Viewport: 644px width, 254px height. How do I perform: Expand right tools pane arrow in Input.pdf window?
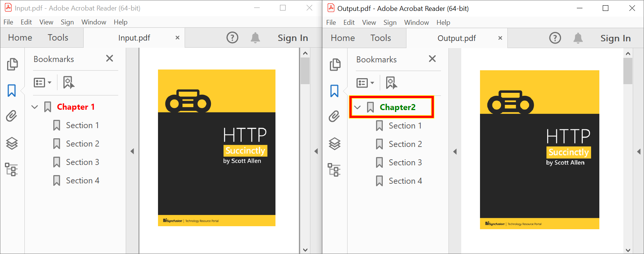click(316, 151)
